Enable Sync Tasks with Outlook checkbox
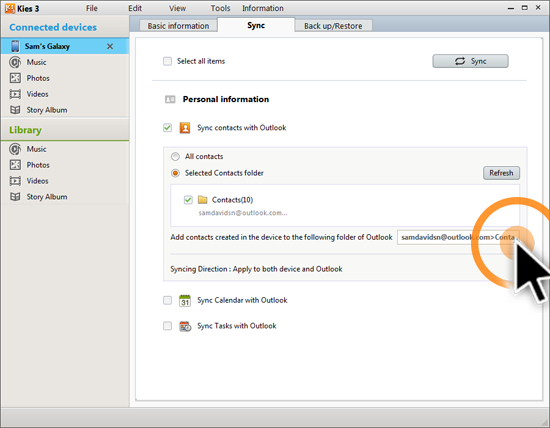550x428 pixels. click(167, 326)
